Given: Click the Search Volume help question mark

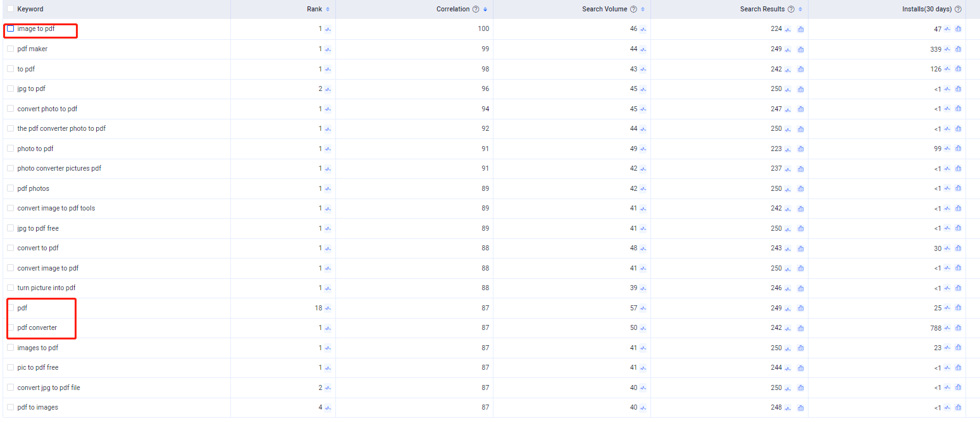Looking at the screenshot, I should [x=633, y=9].
